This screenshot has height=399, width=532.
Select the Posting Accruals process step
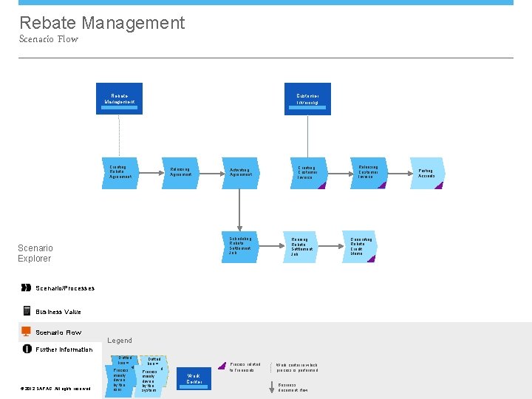pos(428,173)
